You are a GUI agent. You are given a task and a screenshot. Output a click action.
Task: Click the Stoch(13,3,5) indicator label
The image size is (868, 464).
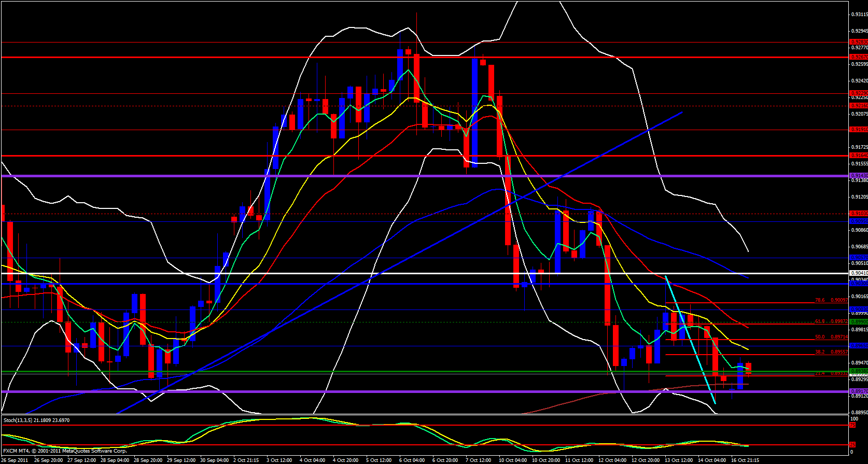[x=36, y=420]
